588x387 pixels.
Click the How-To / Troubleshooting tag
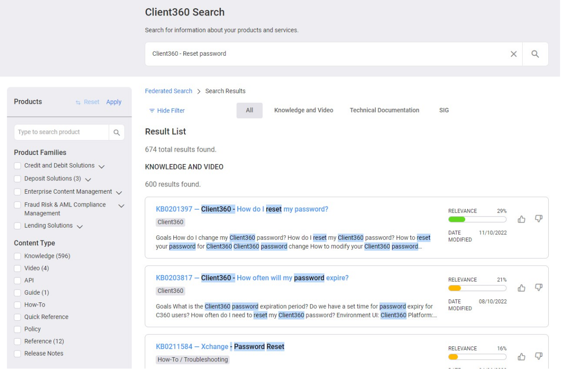193,360
